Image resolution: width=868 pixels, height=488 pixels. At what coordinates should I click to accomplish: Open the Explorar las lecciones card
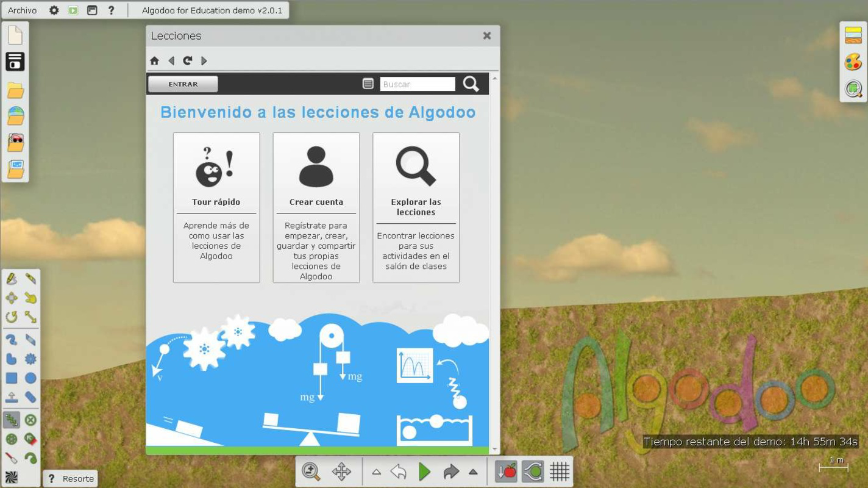point(416,207)
